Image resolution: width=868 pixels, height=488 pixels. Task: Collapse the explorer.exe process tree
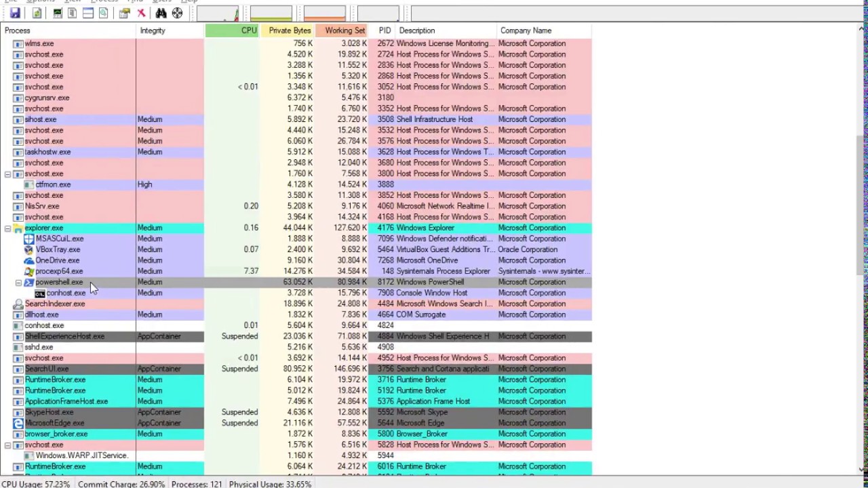[x=7, y=228]
